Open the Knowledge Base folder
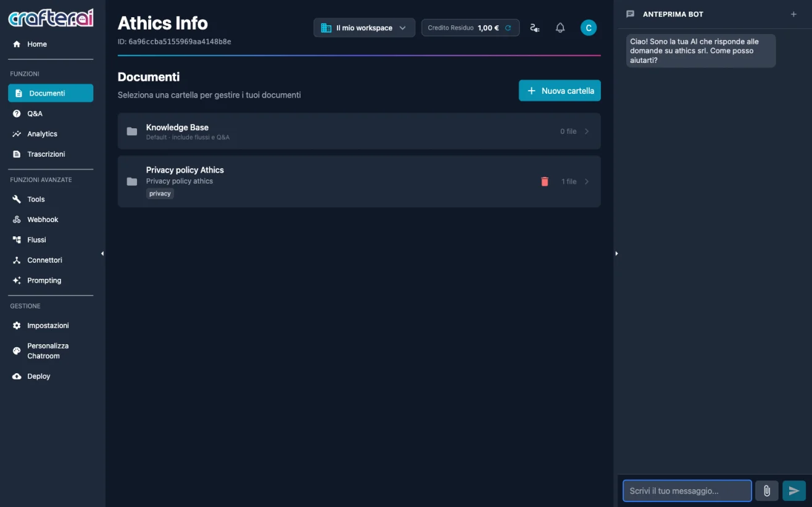 (x=359, y=131)
